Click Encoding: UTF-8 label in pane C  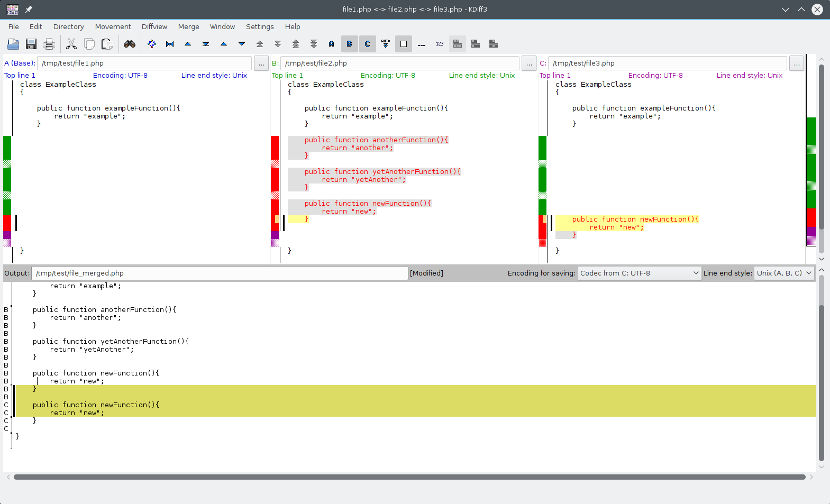point(655,76)
